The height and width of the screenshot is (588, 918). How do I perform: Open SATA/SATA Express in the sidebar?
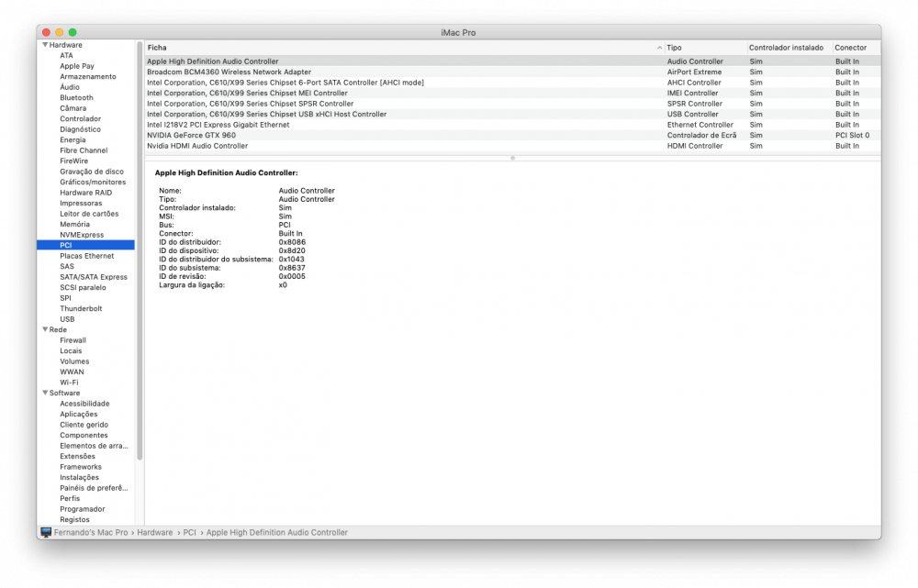click(x=93, y=277)
